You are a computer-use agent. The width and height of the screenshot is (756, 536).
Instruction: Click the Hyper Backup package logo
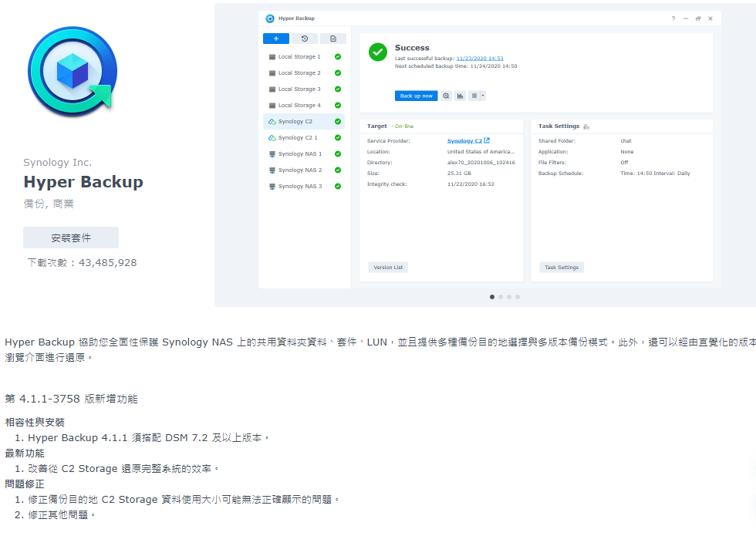pos(73,72)
